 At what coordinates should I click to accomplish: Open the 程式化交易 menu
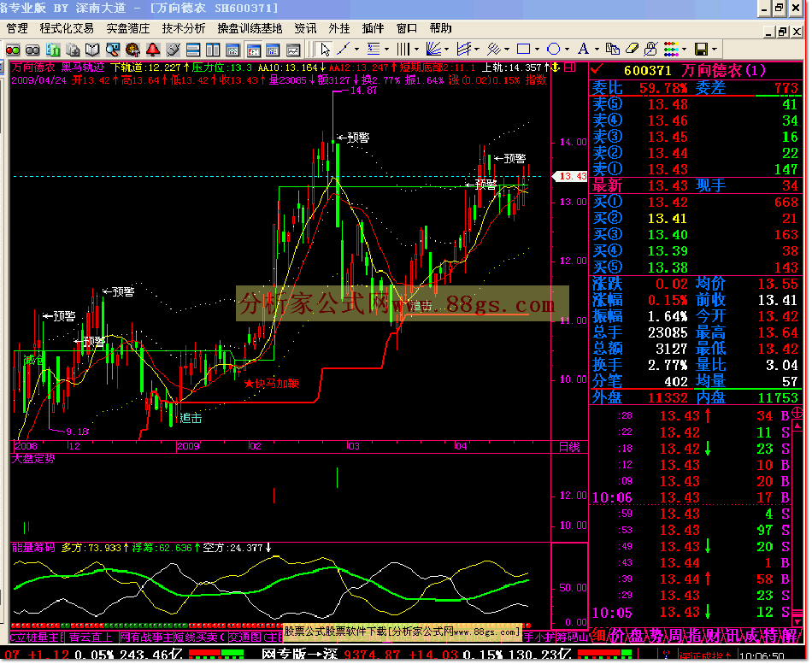click(67, 28)
